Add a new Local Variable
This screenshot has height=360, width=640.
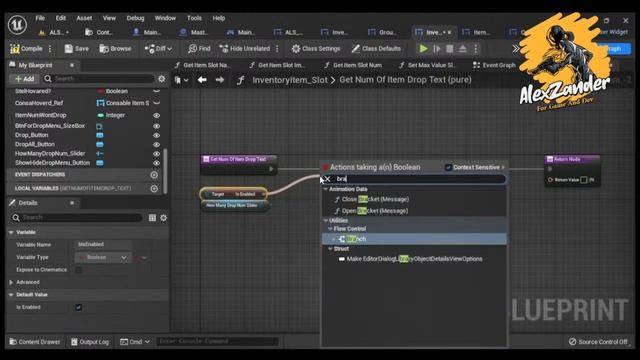tap(154, 189)
